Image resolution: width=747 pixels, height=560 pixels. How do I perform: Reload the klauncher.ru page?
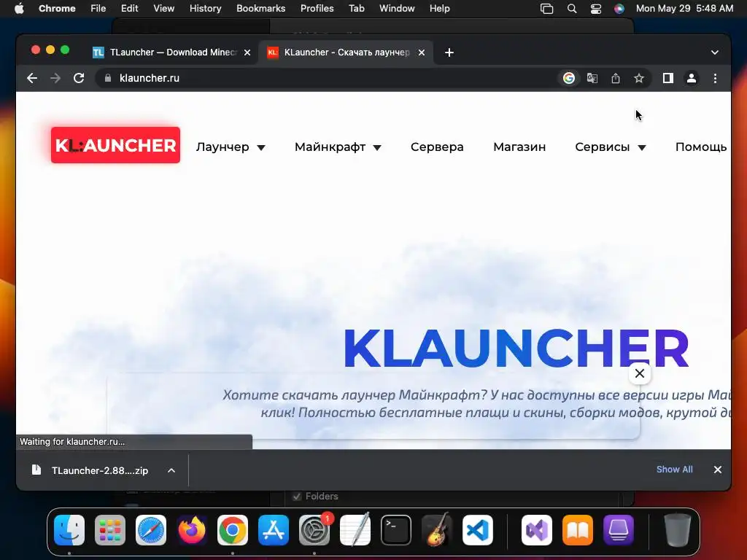79,78
